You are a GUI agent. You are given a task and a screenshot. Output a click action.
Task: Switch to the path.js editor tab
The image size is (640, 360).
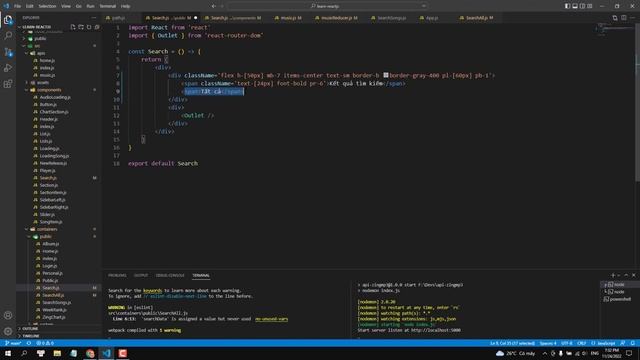[x=118, y=18]
